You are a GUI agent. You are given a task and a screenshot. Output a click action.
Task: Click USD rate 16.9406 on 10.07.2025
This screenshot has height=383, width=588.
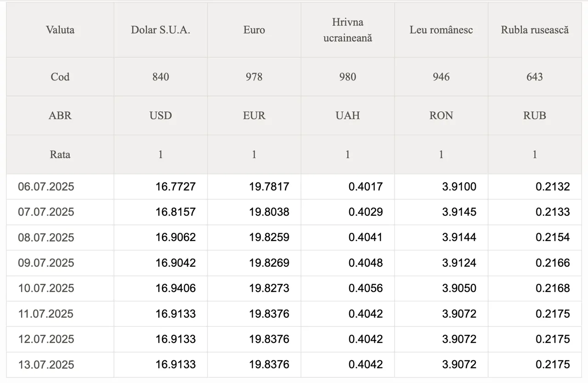175,288
